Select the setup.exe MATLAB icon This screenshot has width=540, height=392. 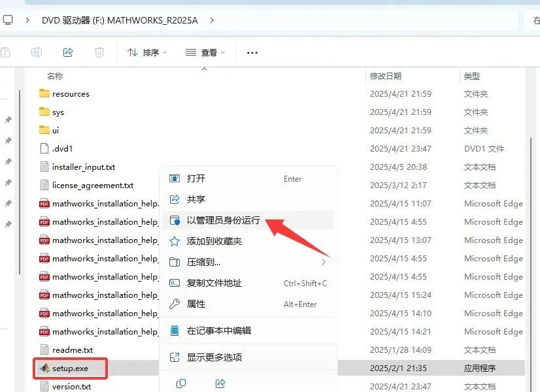[44, 368]
